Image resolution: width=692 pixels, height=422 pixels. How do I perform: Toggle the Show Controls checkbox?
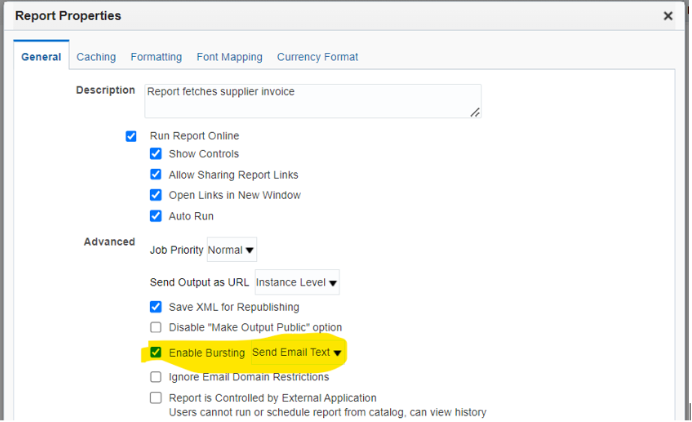tap(155, 154)
